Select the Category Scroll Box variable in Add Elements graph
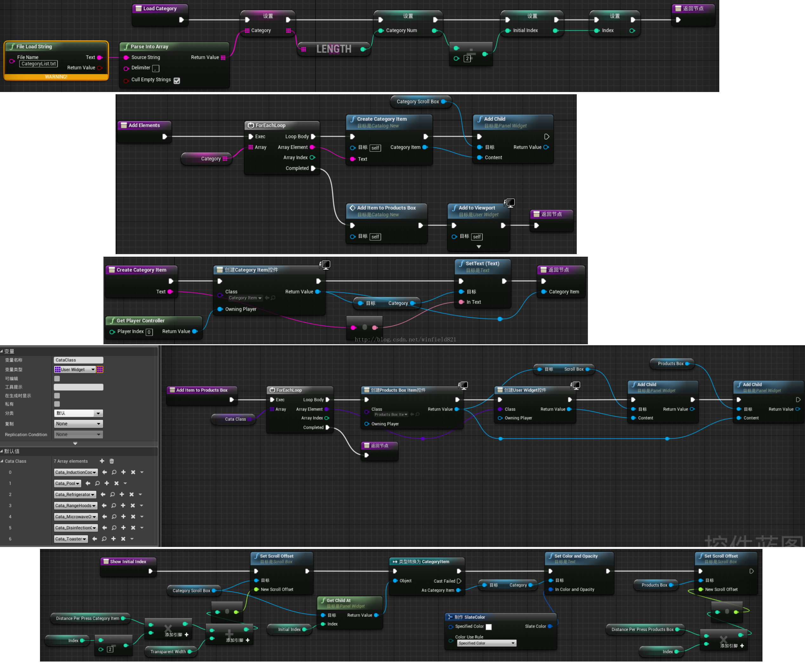The width and height of the screenshot is (805, 672). (421, 102)
